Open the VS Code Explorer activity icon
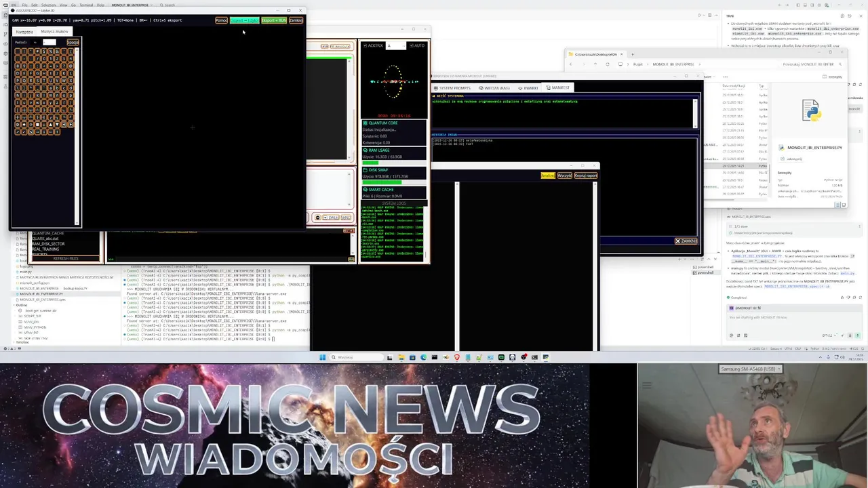Viewport: 868px width, 488px height. pyautogui.click(x=5, y=15)
